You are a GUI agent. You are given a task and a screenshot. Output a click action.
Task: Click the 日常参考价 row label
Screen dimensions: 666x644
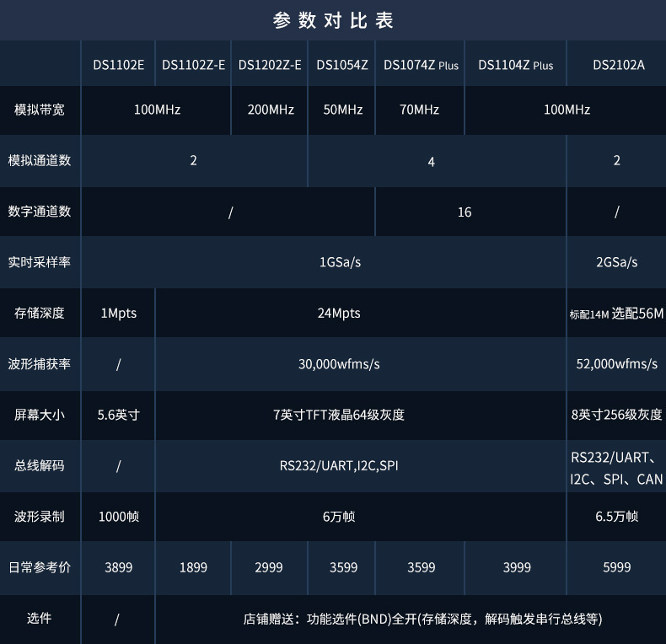click(40, 567)
